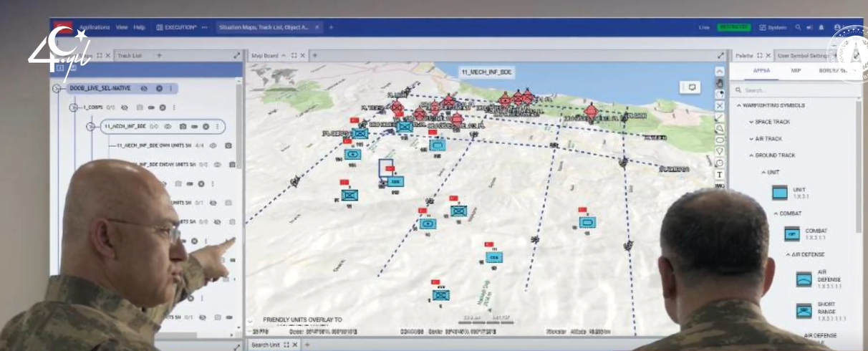
Task: Open the Help menu
Action: pos(139,27)
